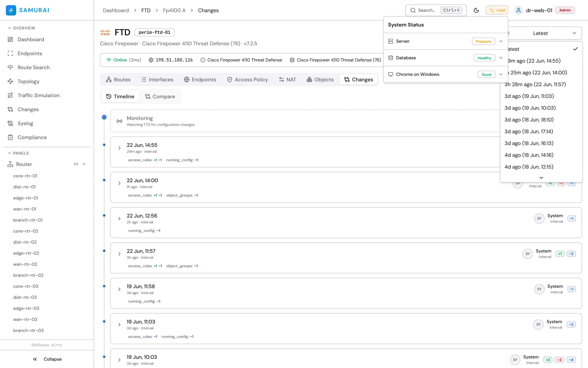Screen dimensions: 588x368
Task: Expand the Database status details
Action: click(501, 58)
